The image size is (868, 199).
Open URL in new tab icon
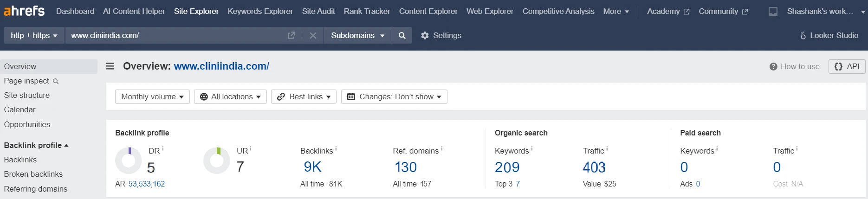click(291, 35)
